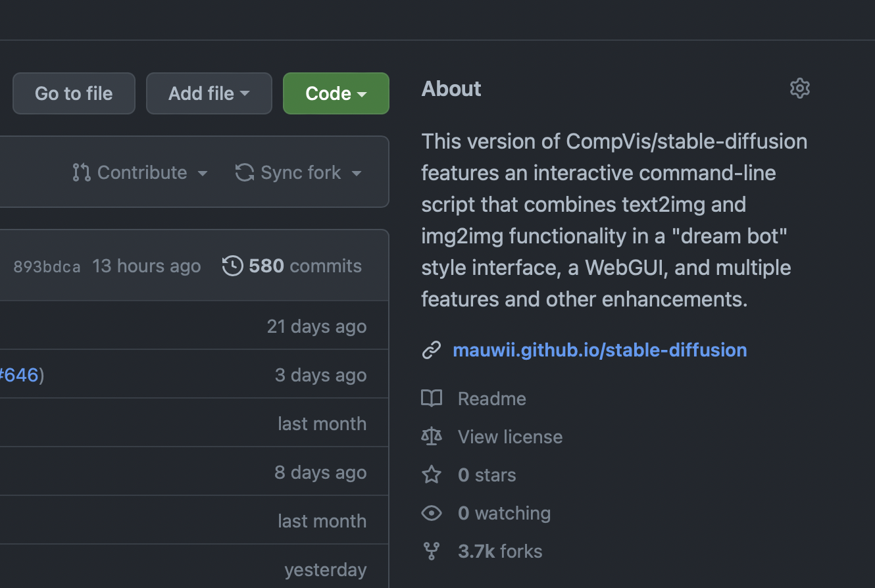Click the View license scales icon

[432, 437]
